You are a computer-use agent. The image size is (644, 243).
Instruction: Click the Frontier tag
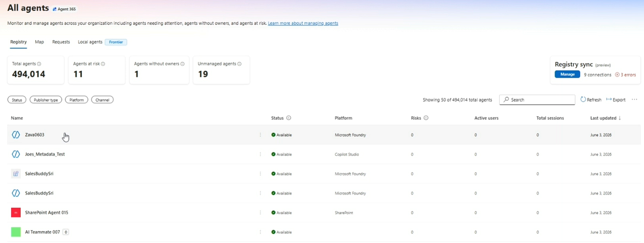coord(116,42)
